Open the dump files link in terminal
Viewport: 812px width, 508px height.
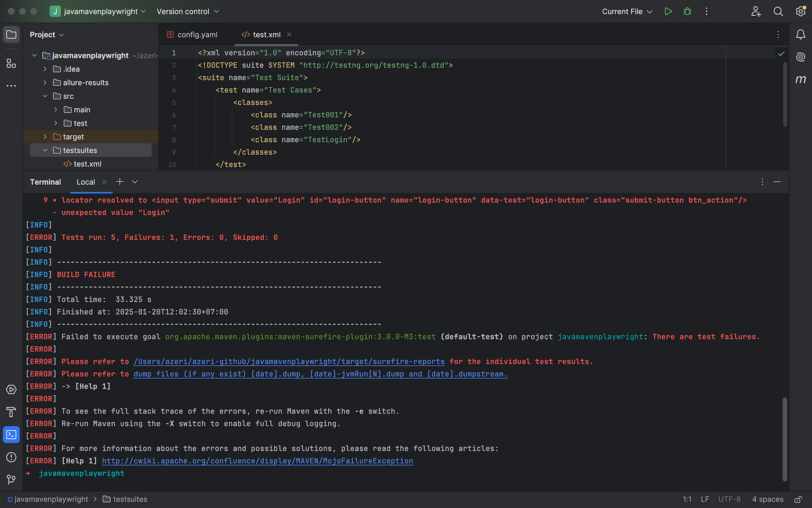click(321, 374)
